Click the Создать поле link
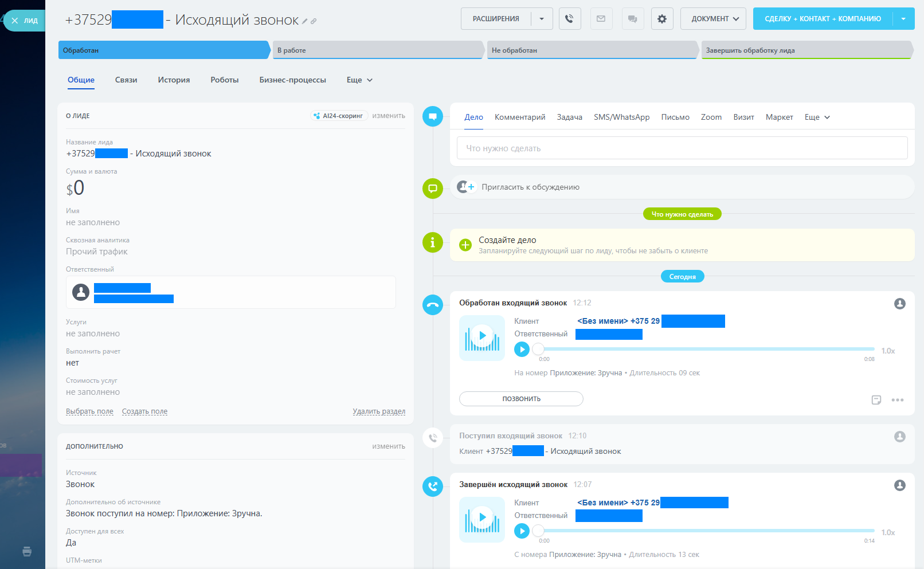 pos(144,411)
